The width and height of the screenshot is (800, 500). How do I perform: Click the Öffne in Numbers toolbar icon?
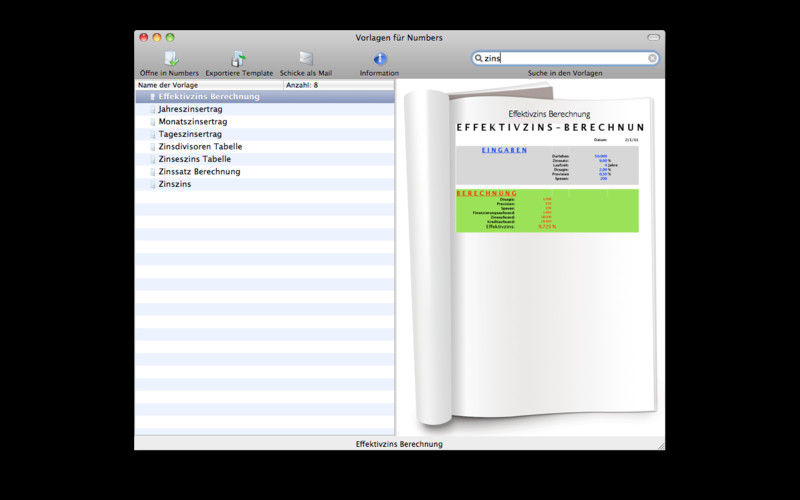pyautogui.click(x=171, y=59)
